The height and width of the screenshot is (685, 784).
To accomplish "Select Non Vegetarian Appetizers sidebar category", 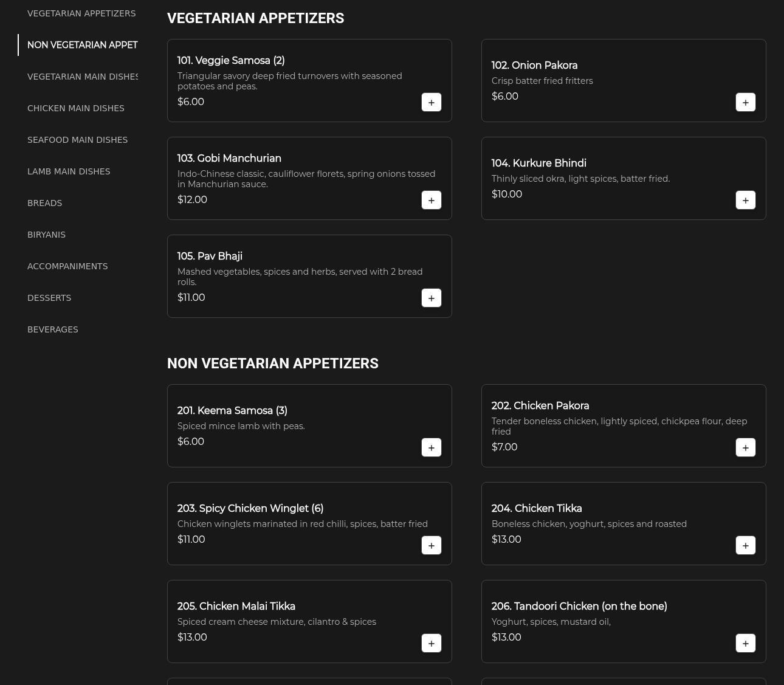I will 83,45.
